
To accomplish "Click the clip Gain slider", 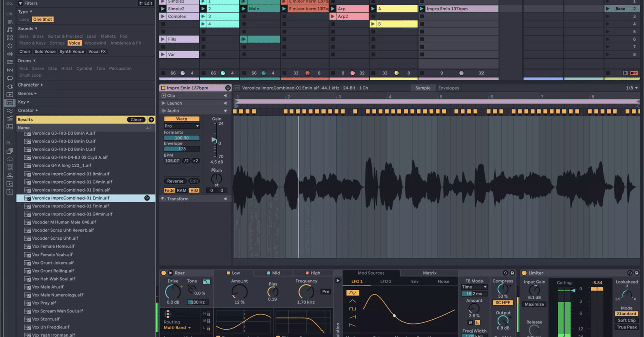I will pyautogui.click(x=214, y=141).
